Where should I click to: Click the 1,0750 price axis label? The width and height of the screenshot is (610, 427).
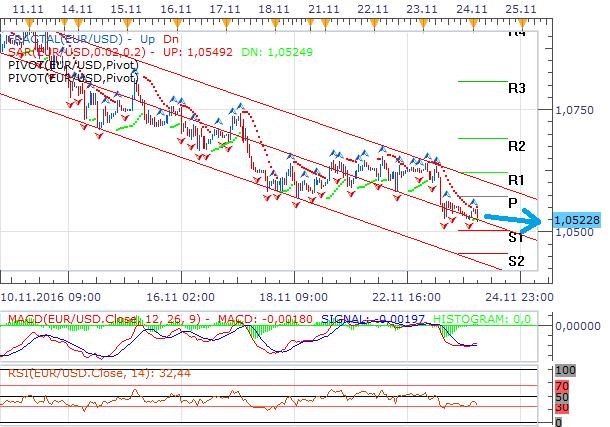[573, 112]
